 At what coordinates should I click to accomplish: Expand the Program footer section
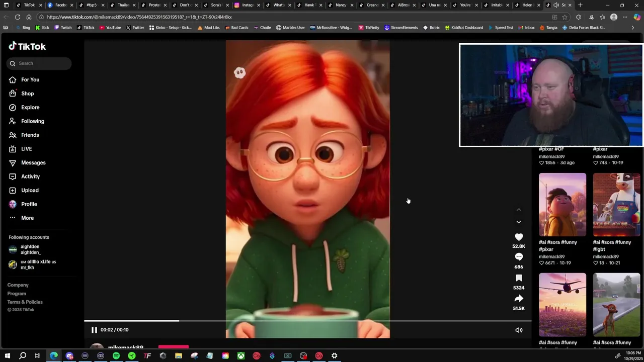(x=17, y=294)
